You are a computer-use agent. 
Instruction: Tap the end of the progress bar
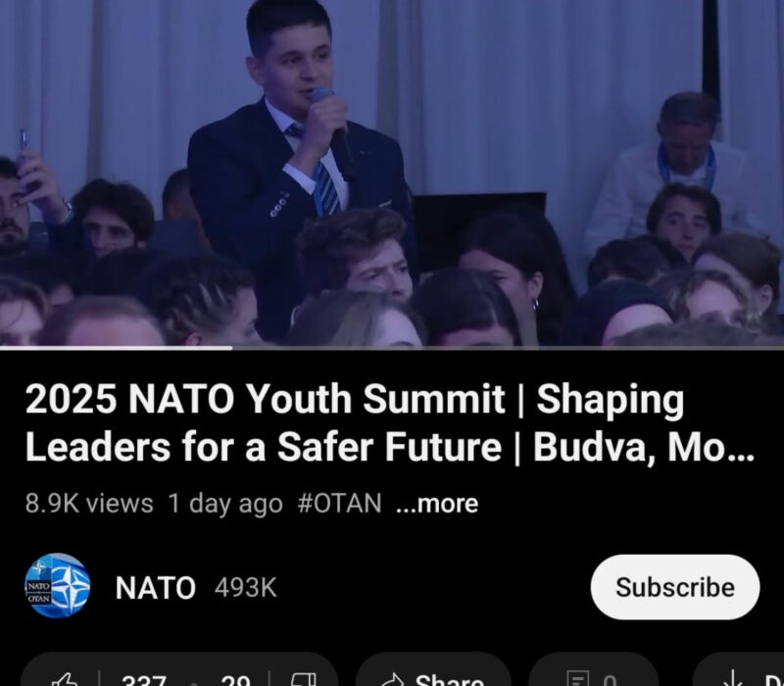[x=780, y=348]
